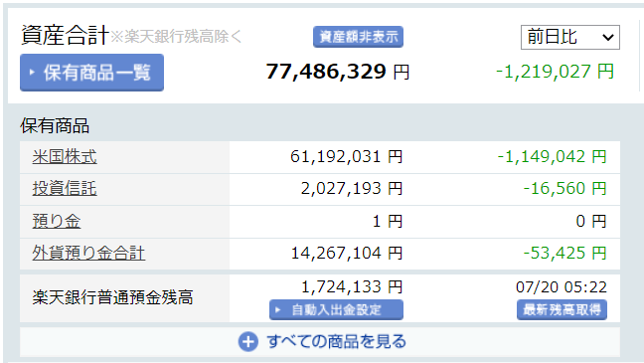
Task: Open the 預り金 link
Action: (57, 221)
